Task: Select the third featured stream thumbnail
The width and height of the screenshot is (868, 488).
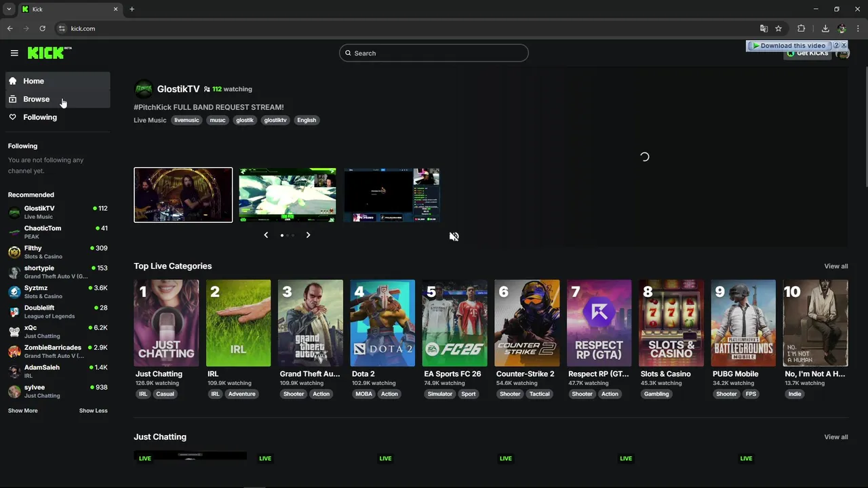Action: (x=391, y=195)
